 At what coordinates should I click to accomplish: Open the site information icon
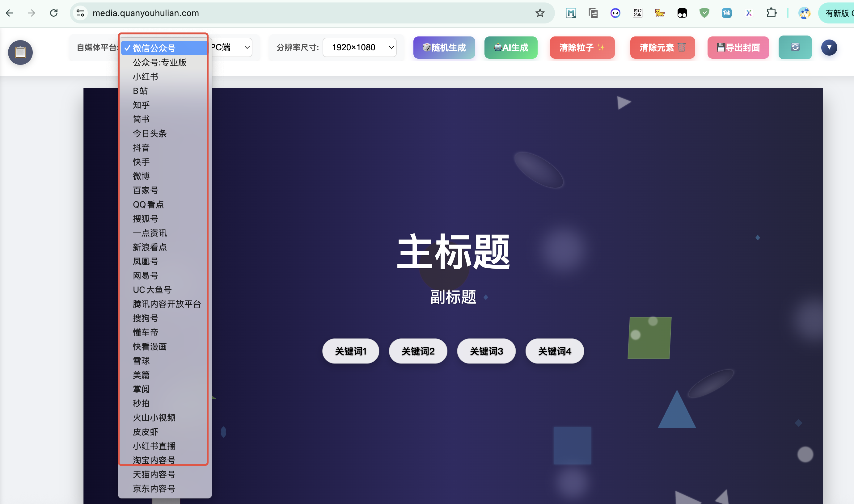(80, 13)
